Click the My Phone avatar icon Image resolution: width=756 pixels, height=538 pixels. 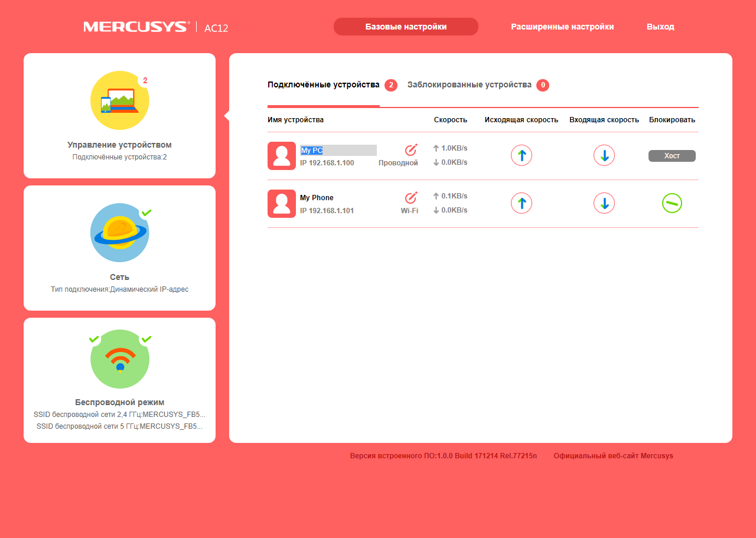click(x=282, y=204)
